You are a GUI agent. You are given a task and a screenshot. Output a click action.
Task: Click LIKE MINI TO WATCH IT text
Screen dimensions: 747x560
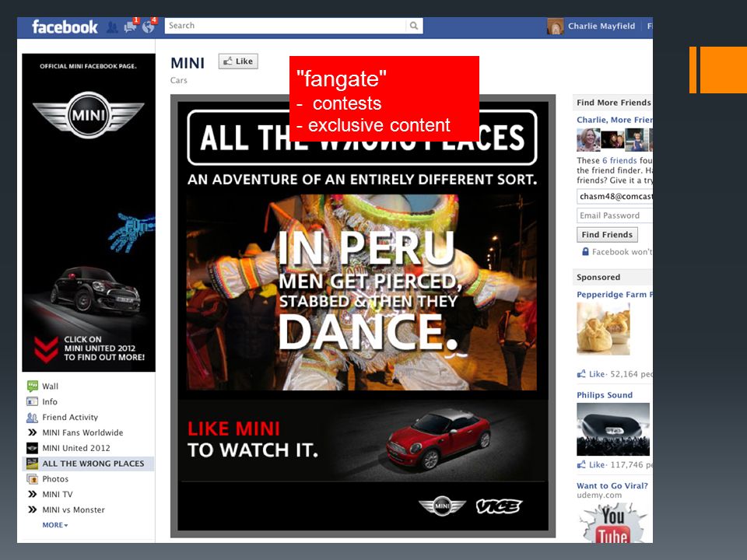coord(252,439)
